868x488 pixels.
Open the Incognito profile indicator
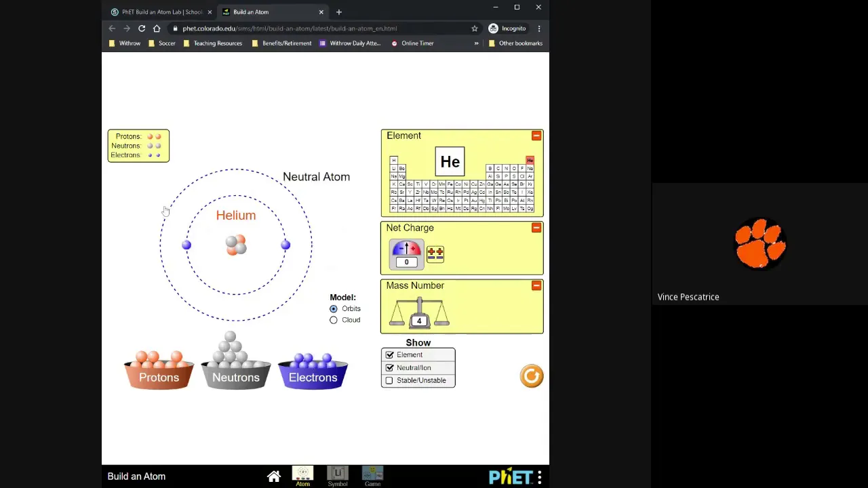(x=507, y=28)
